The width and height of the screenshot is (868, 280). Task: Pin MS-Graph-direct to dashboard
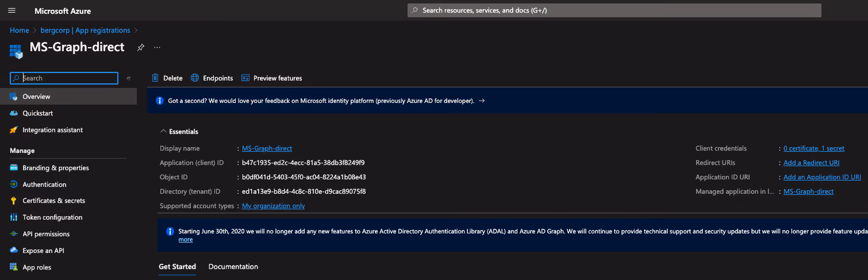tap(140, 48)
